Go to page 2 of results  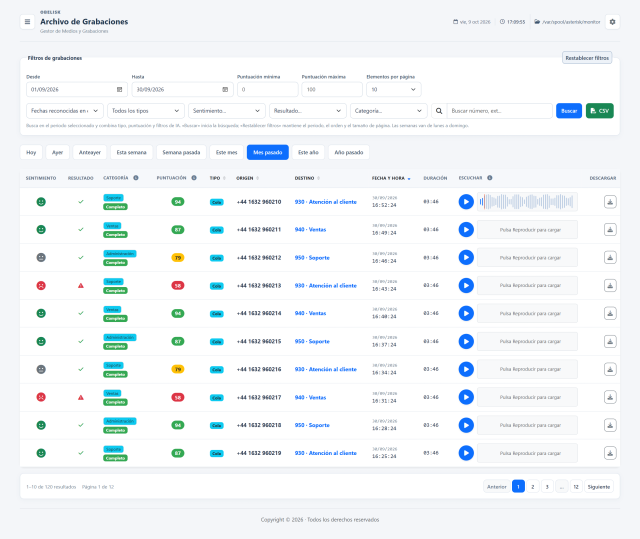pos(533,487)
